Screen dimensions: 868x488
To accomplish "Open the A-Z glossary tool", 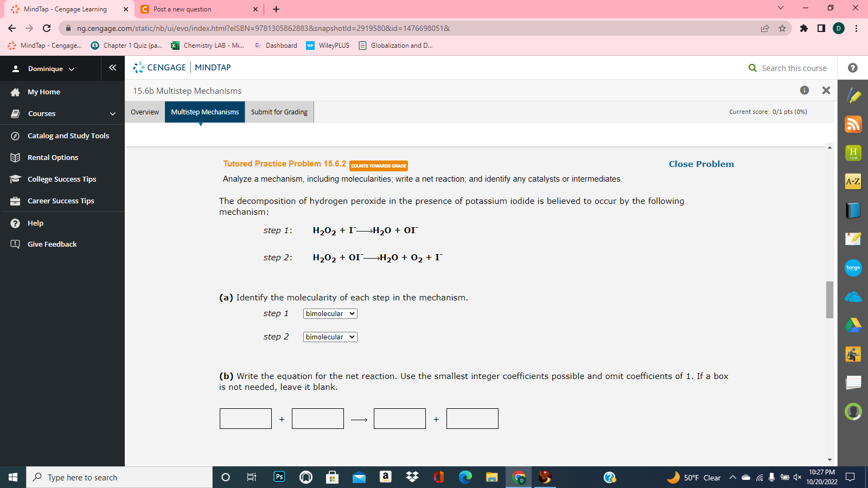I will point(853,182).
